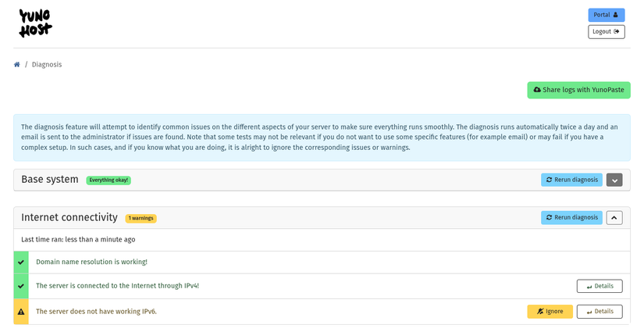Click the '1 warnings' badge
The image size is (644, 332).
point(141,218)
